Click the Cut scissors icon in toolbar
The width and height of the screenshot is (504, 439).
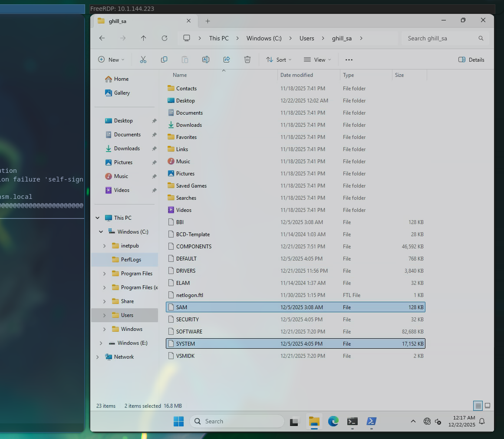pos(143,59)
